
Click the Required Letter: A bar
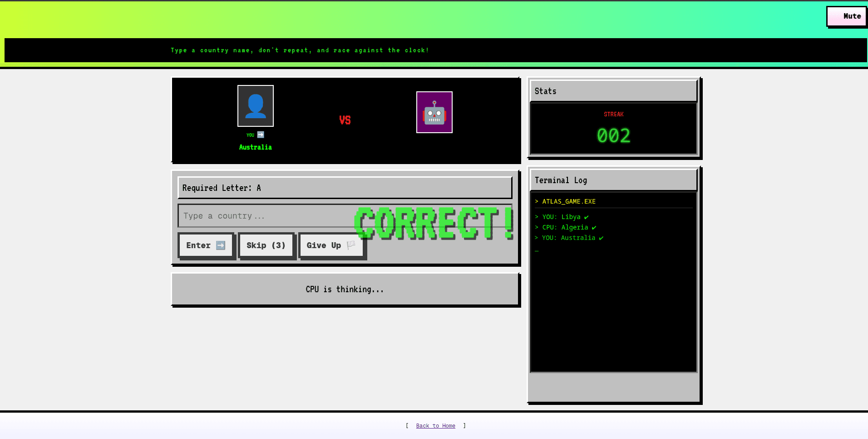point(345,188)
